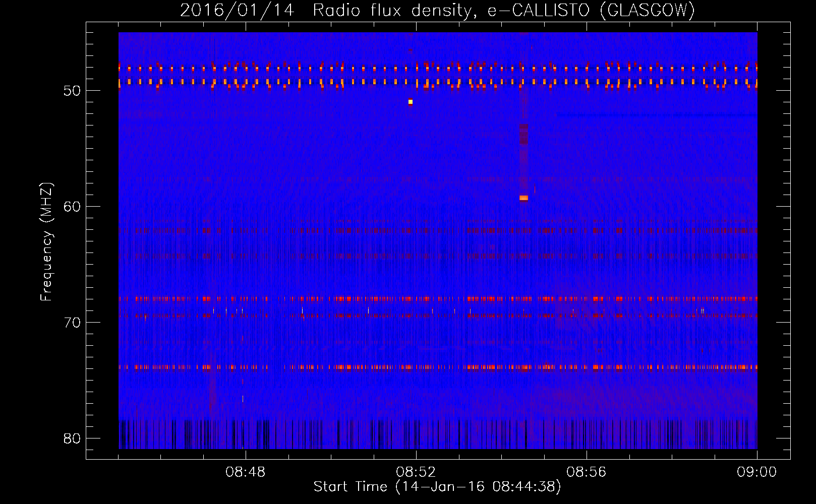The width and height of the screenshot is (816, 504).
Task: Click the bright yellow spot near 51 MHz
Action: (x=411, y=102)
